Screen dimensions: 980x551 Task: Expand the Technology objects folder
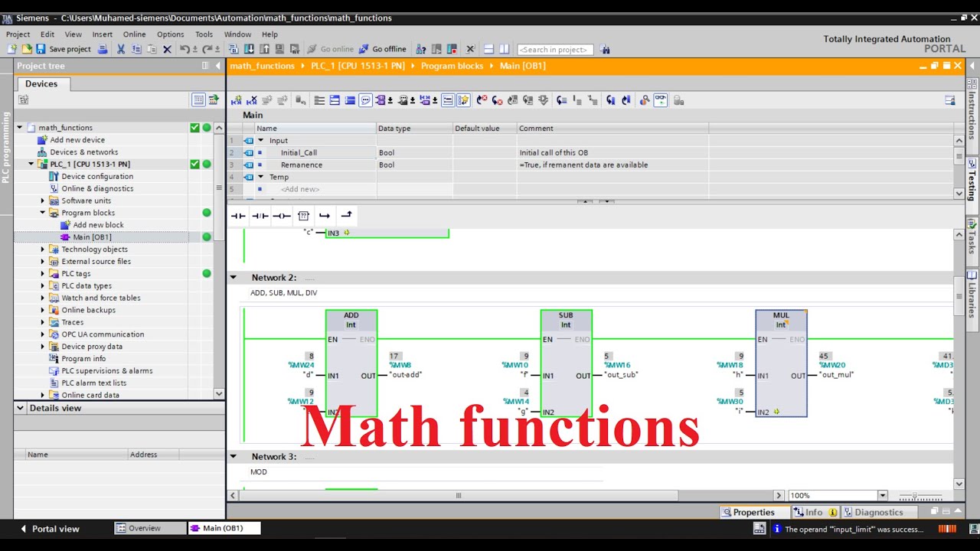pos(43,249)
